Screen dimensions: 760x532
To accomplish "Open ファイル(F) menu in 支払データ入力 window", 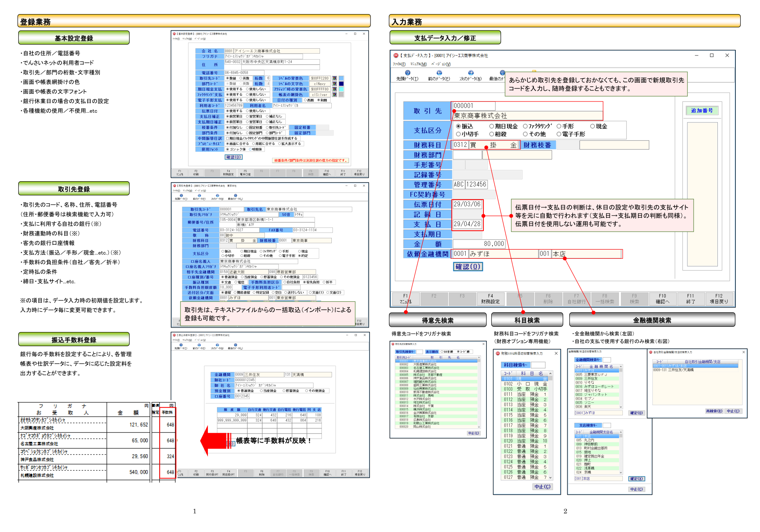I will tap(399, 64).
